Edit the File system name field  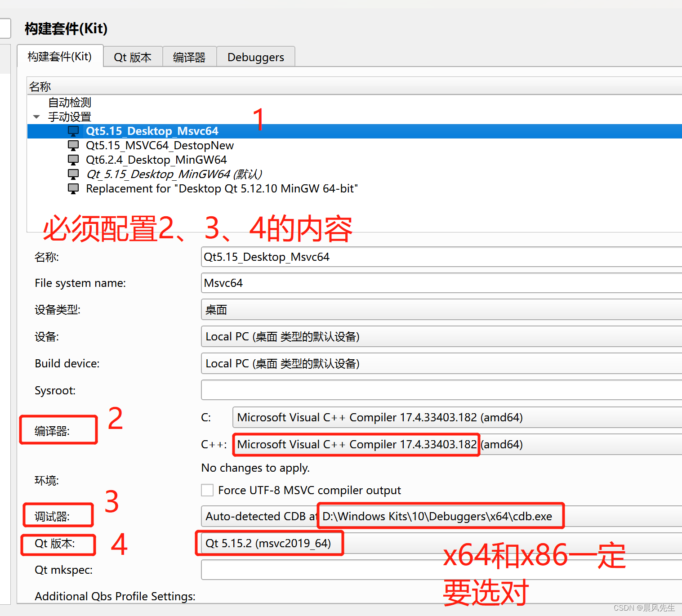[x=441, y=283]
